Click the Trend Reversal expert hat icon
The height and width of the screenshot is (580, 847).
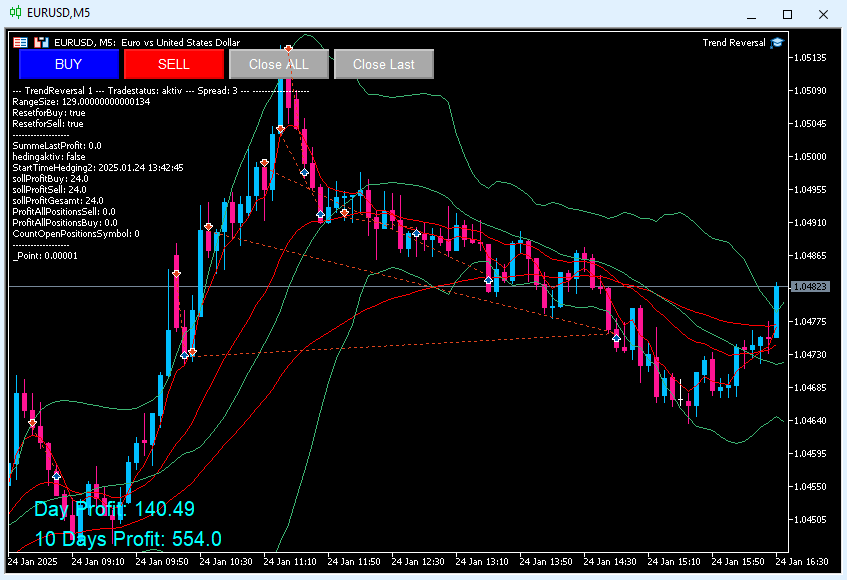point(777,43)
